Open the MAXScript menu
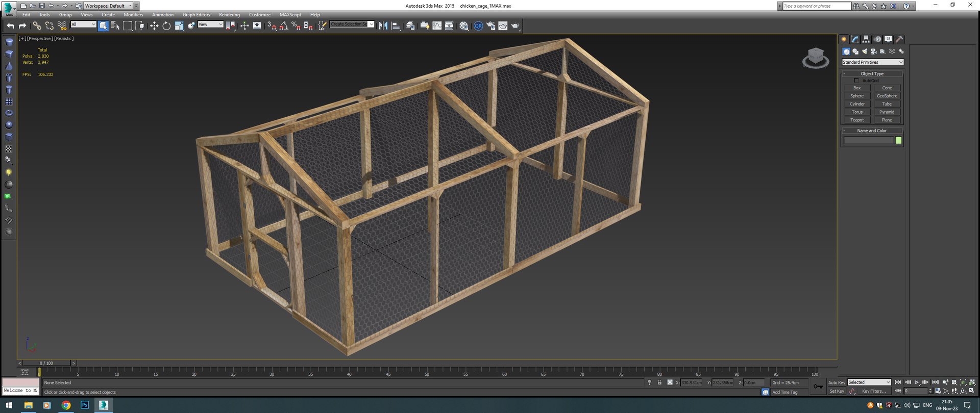The height and width of the screenshot is (413, 980). tap(290, 15)
